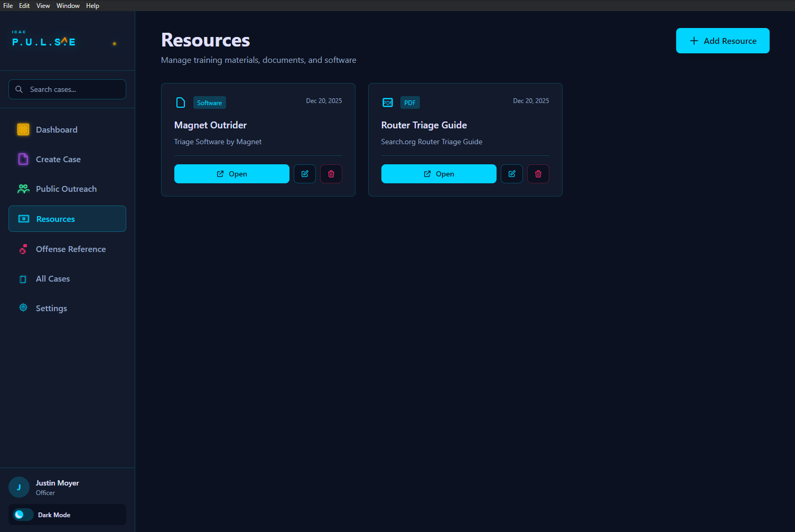Screen dimensions: 795x532
Task: Open the Router Triage Guide PDF
Action: pyautogui.click(x=438, y=174)
